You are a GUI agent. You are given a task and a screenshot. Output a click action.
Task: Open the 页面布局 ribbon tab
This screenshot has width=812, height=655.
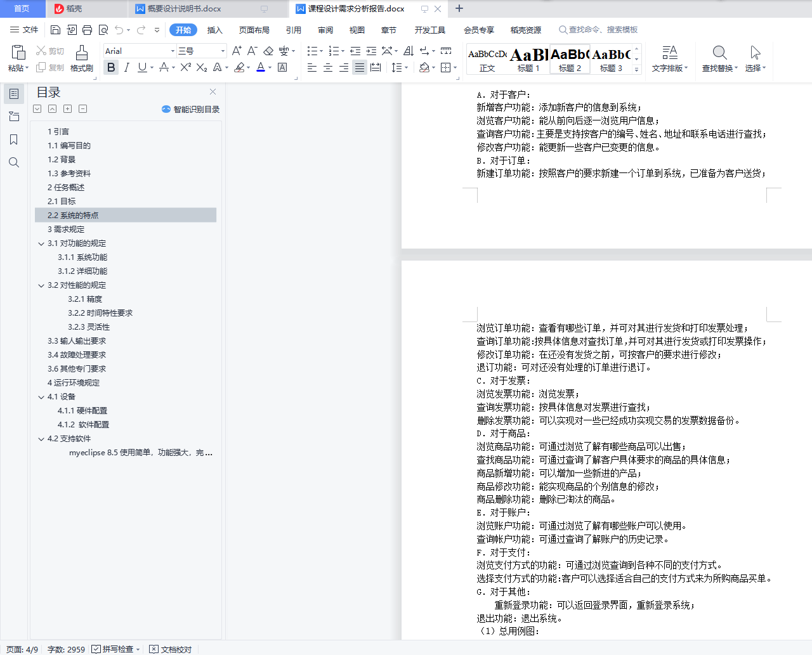254,30
